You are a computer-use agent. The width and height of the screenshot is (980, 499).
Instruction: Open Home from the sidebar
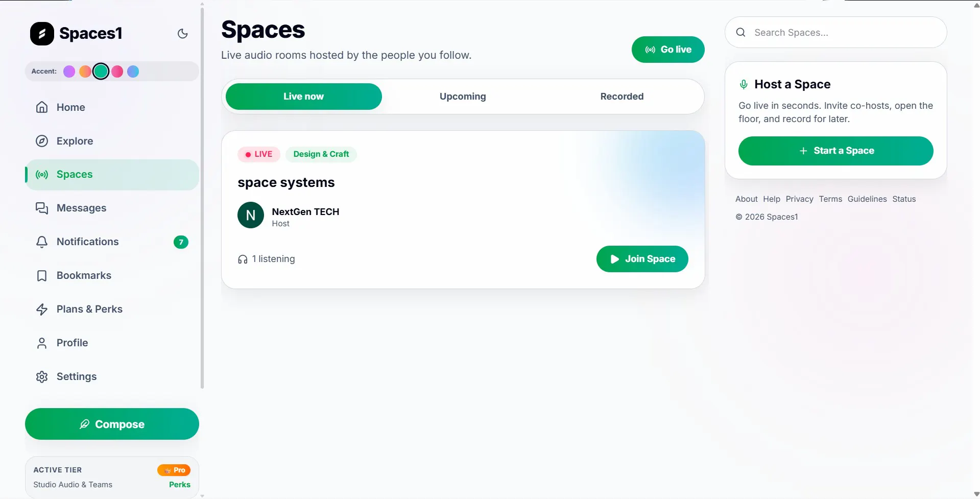[112, 107]
